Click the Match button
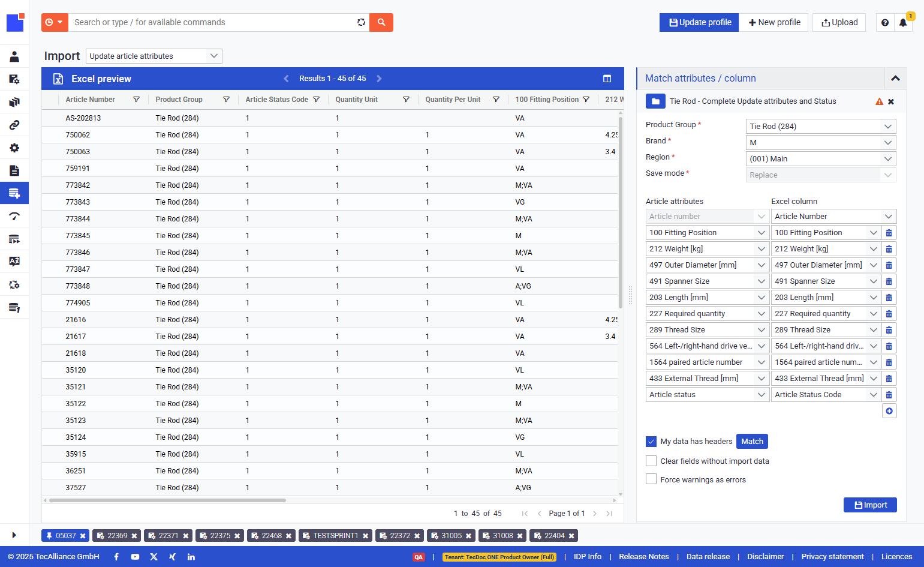 pos(752,442)
